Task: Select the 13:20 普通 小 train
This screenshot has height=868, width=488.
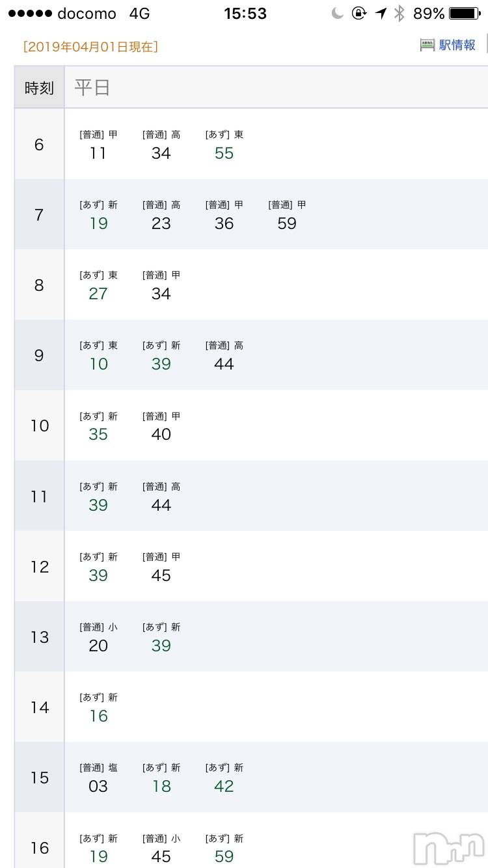Action: (98, 638)
